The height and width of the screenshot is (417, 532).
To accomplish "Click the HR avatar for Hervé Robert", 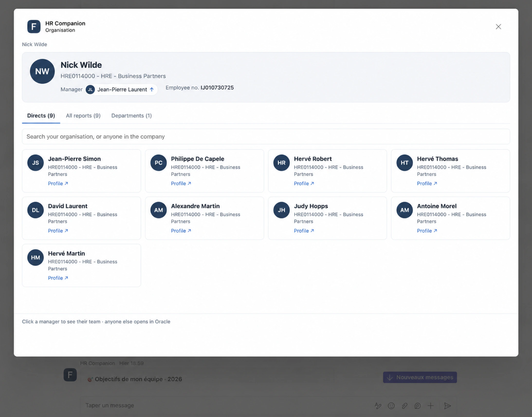I will [x=282, y=163].
